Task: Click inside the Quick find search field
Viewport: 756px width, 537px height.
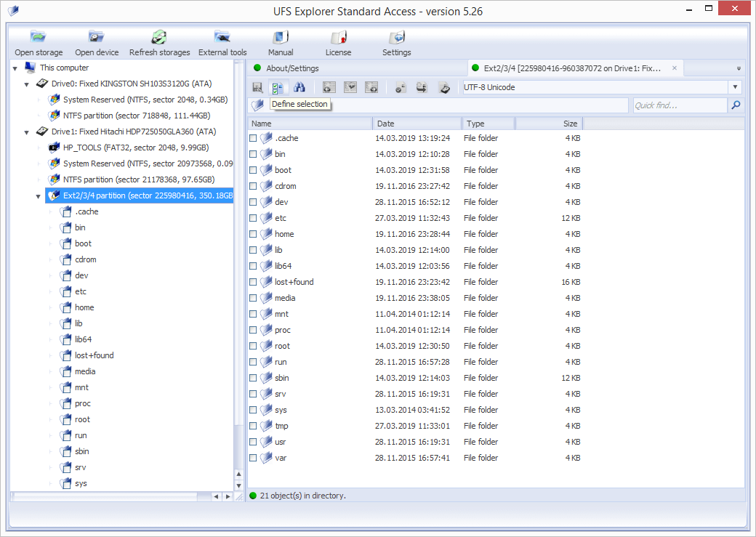Action: click(x=678, y=106)
